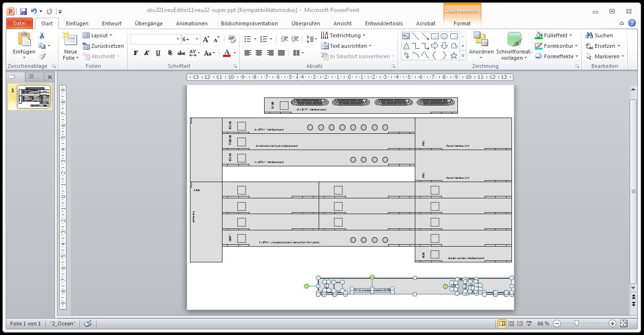
Task: Open the font name dropdown
Action: (x=178, y=40)
